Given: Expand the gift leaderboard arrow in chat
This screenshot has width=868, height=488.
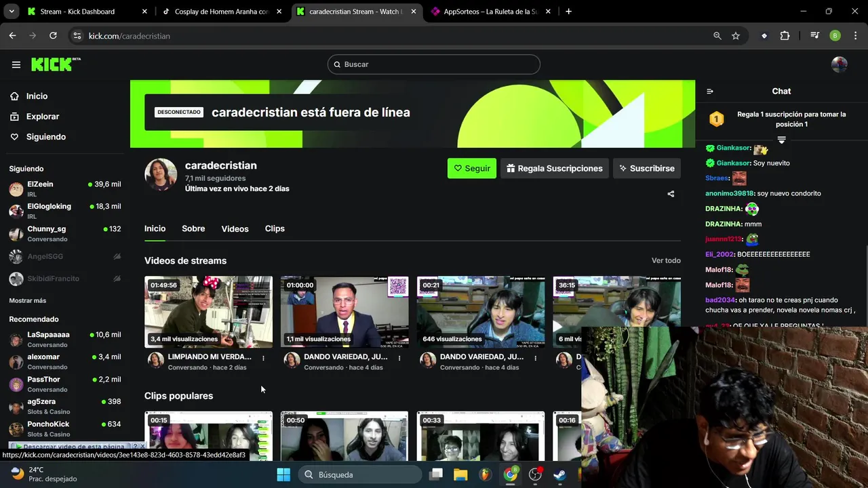Looking at the screenshot, I should pyautogui.click(x=781, y=140).
